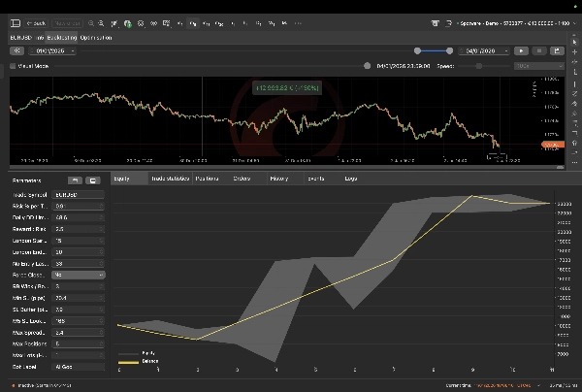Enable the Visual Mode checkbox
The width and height of the screenshot is (582, 392).
click(x=13, y=66)
